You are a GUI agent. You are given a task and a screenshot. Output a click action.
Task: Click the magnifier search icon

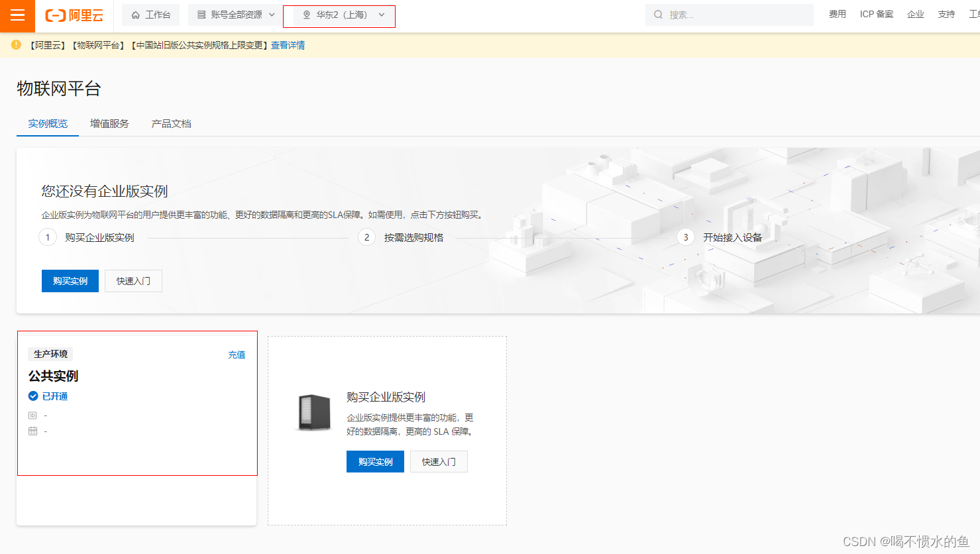click(x=658, y=15)
